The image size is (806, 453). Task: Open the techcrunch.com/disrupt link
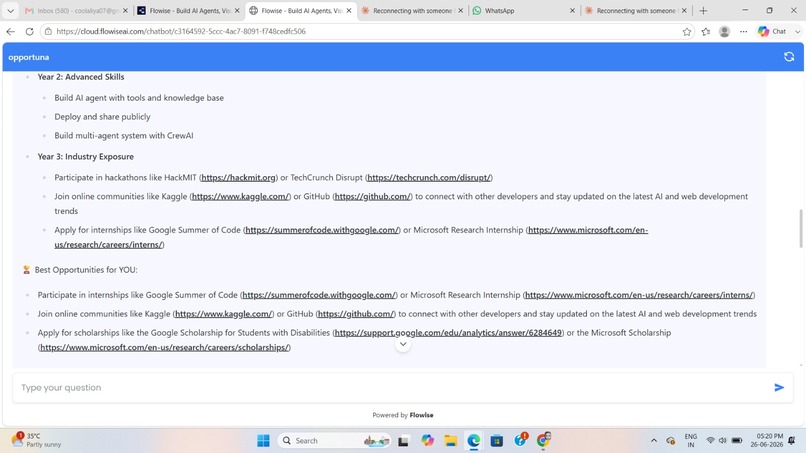429,177
